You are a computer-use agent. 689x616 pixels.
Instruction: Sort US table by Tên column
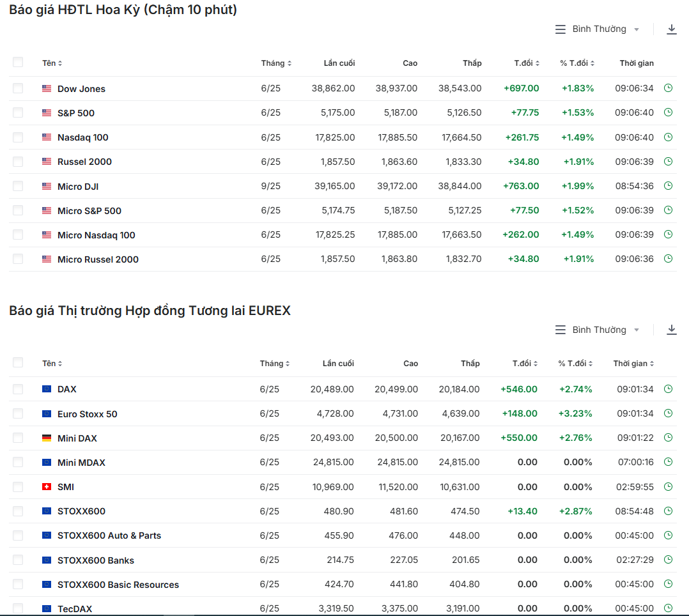click(52, 63)
